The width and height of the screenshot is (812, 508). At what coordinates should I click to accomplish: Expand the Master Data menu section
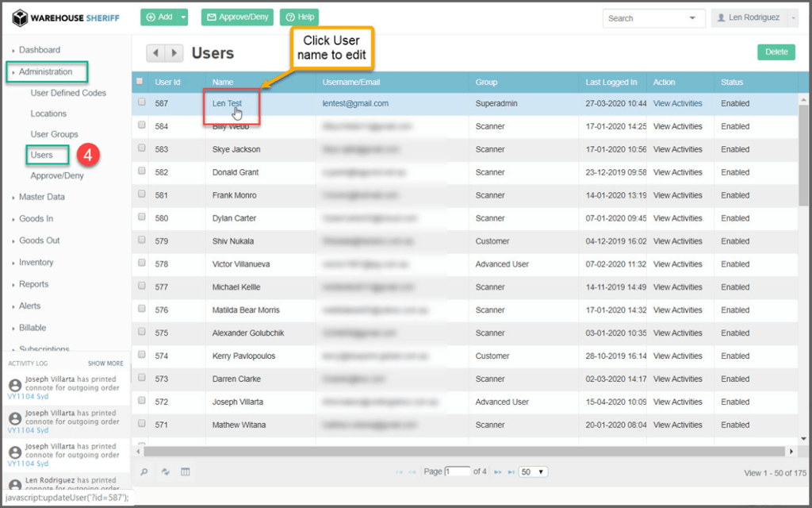tap(41, 197)
